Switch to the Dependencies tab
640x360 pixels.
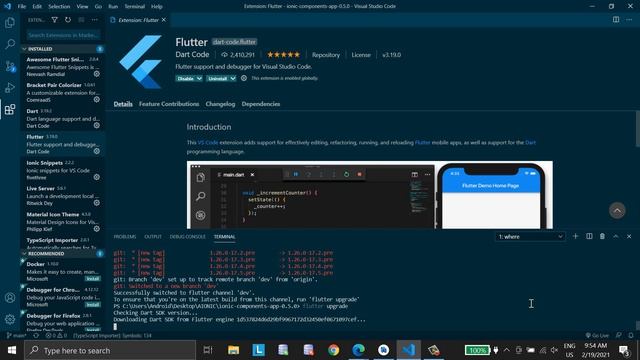pyautogui.click(x=261, y=104)
